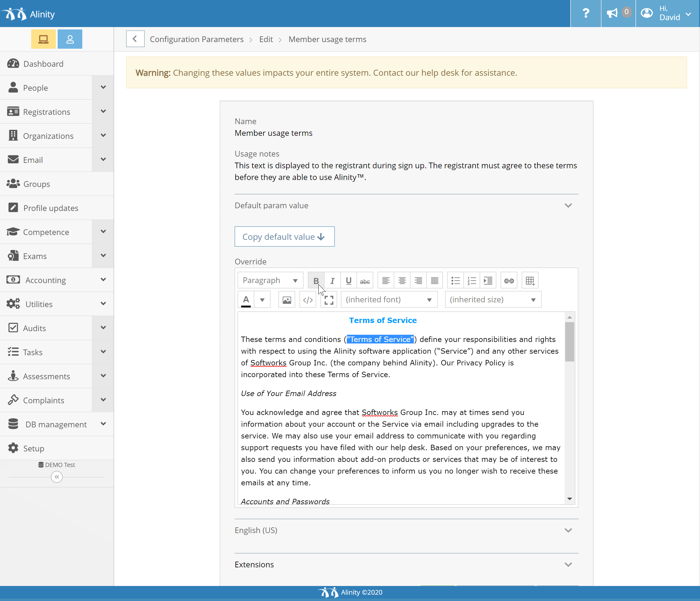Open the Paragraph format dropdown
This screenshot has width=700, height=601.
click(270, 281)
